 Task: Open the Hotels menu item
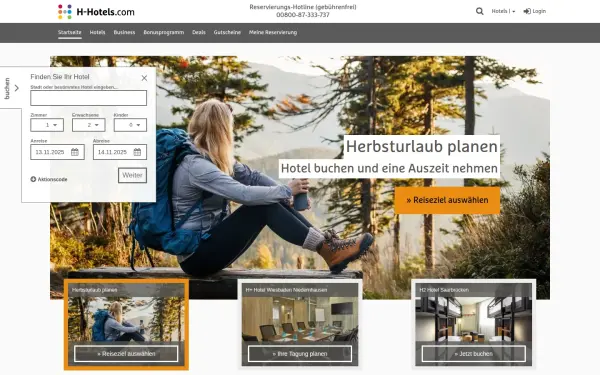tap(97, 33)
